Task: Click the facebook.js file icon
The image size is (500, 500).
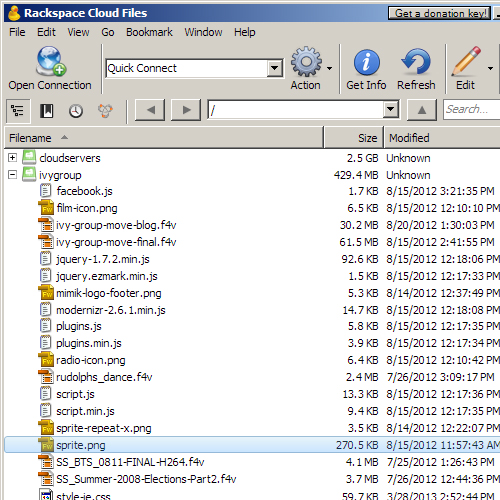Action: tap(45, 191)
